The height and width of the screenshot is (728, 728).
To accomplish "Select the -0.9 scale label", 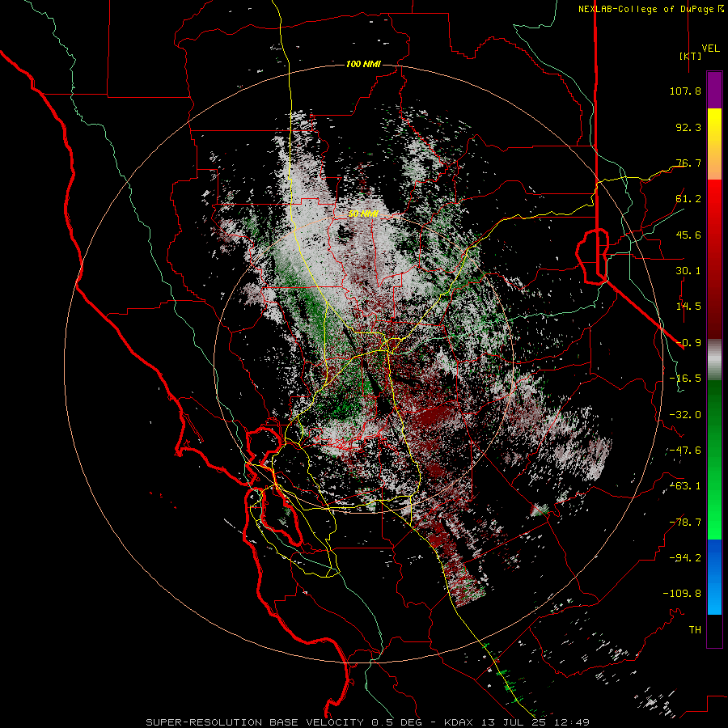I will (x=688, y=343).
